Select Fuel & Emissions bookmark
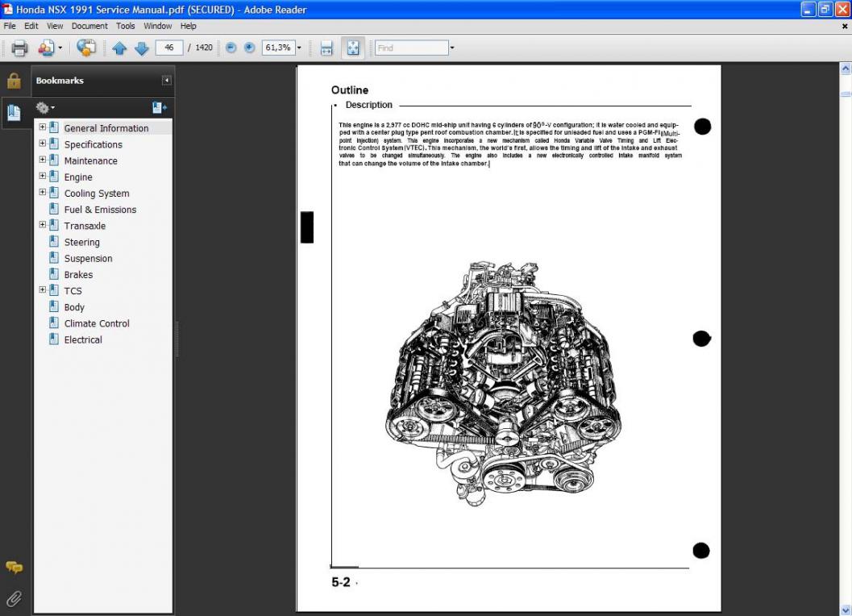852x616 pixels. [101, 210]
